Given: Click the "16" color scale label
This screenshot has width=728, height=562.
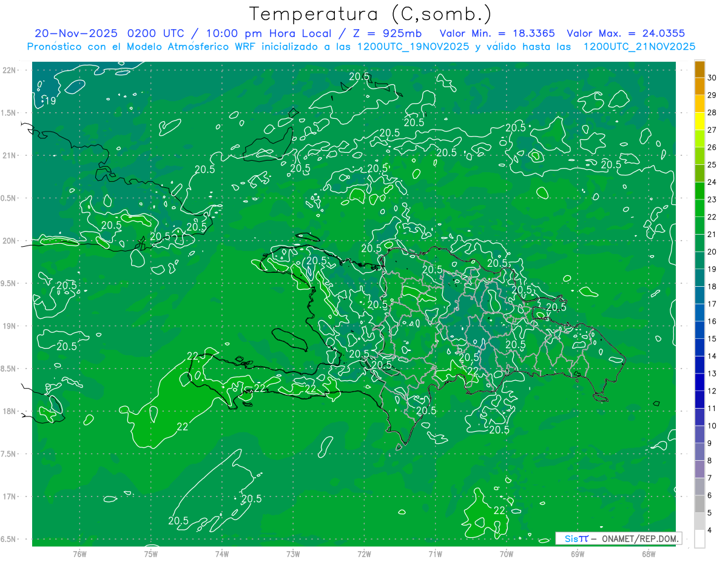Looking at the screenshot, I should point(712,321).
